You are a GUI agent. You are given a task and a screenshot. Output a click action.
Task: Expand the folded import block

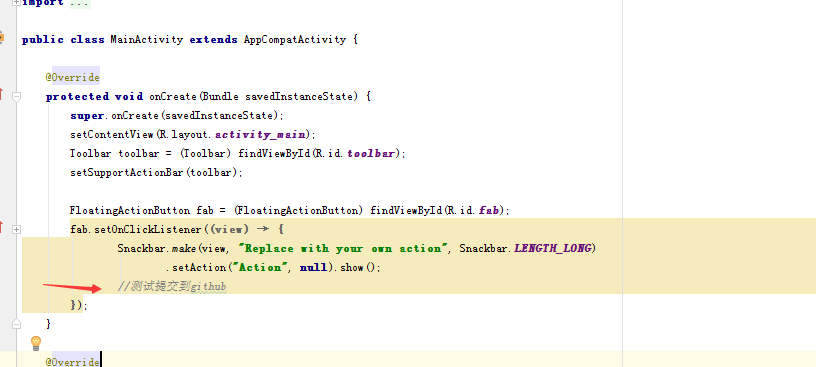pos(16,2)
